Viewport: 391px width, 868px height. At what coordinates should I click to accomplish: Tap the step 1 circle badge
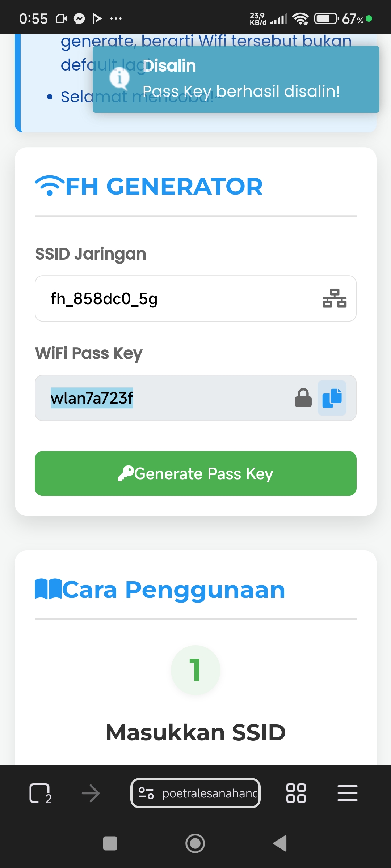point(195,670)
